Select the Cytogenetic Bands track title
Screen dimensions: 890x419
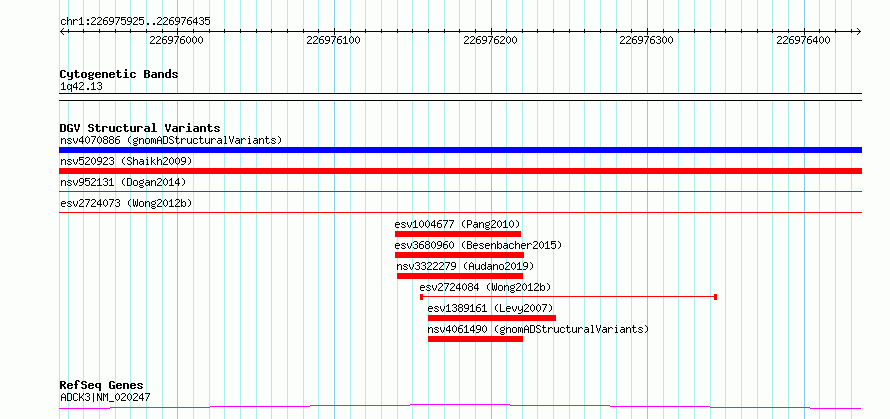coord(119,74)
